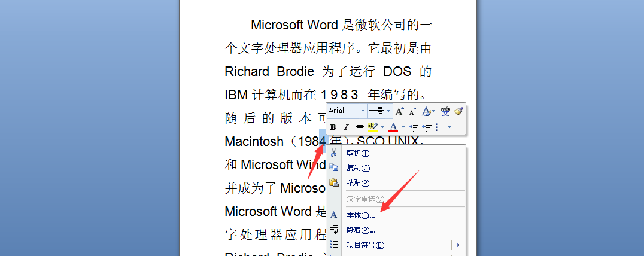Expand the font color dropdown arrow

tap(403, 127)
